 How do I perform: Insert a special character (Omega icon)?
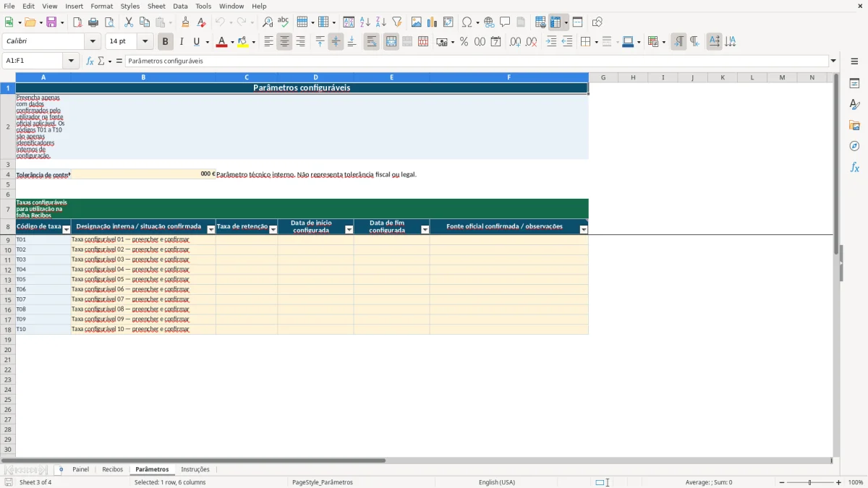point(467,22)
